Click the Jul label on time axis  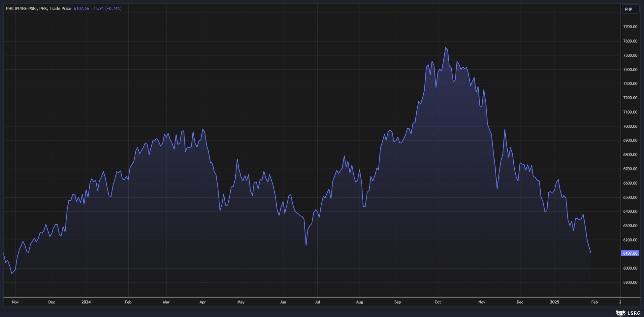pyautogui.click(x=317, y=302)
